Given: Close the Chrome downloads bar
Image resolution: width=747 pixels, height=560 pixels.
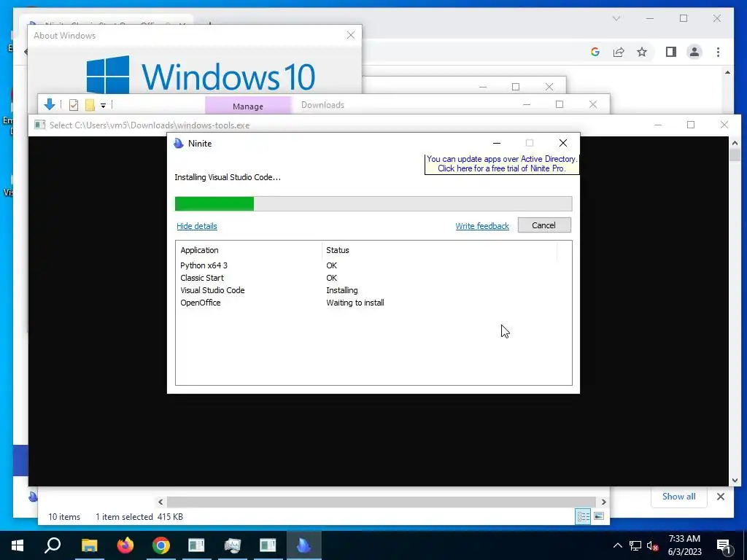Looking at the screenshot, I should point(721,497).
